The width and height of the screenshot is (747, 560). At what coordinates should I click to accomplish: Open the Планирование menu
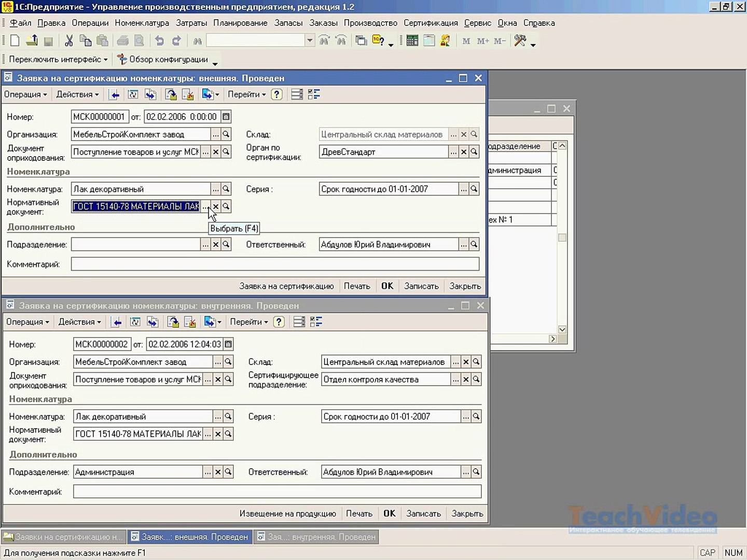coord(240,23)
